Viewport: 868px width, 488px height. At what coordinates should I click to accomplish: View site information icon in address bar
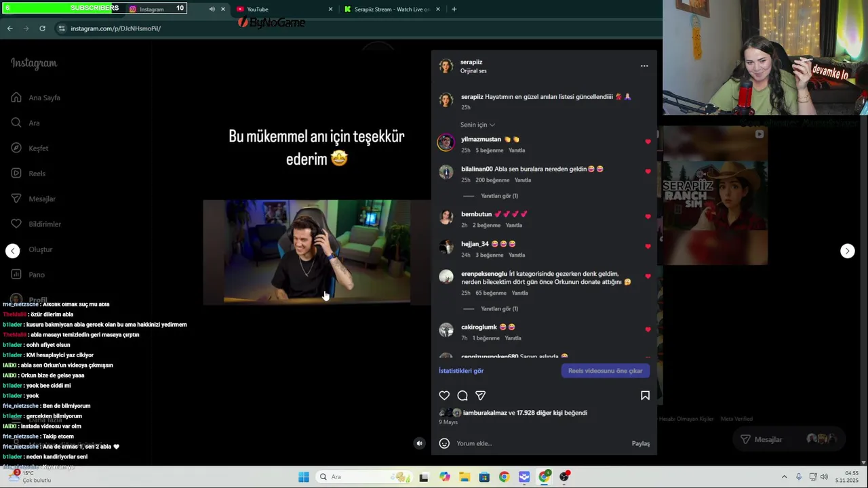click(62, 28)
